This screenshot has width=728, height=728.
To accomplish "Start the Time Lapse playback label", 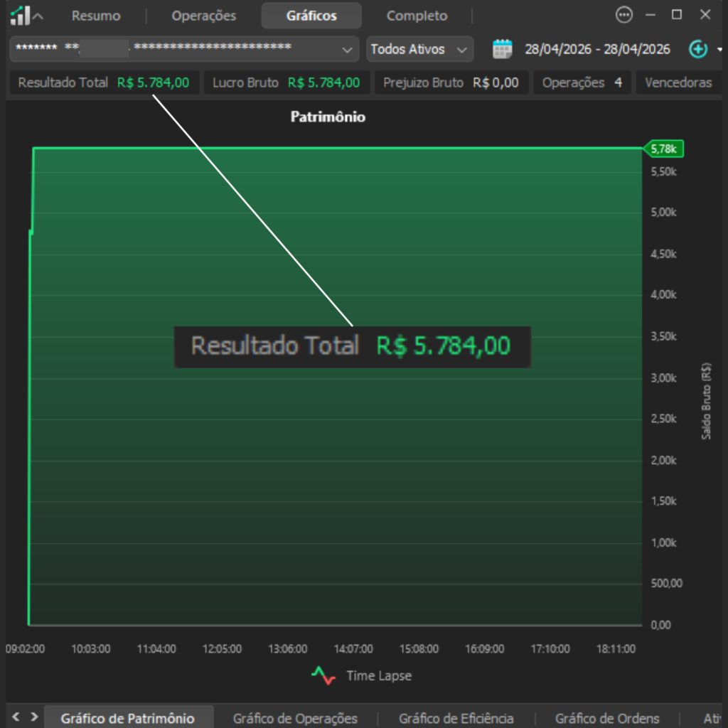I will (379, 676).
